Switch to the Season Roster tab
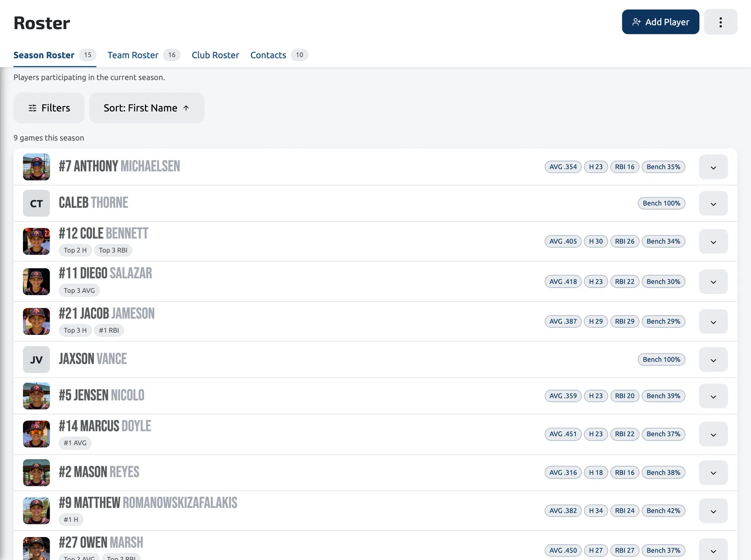The image size is (751, 560). 55,55
